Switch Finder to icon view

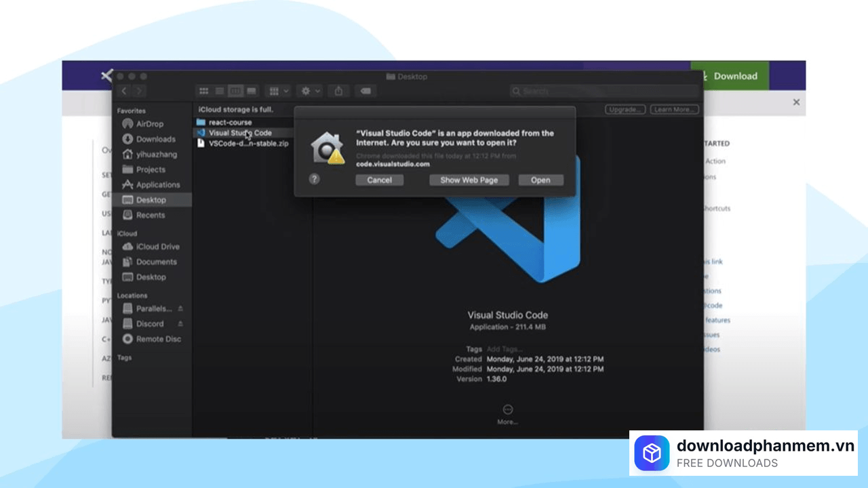pos(203,91)
